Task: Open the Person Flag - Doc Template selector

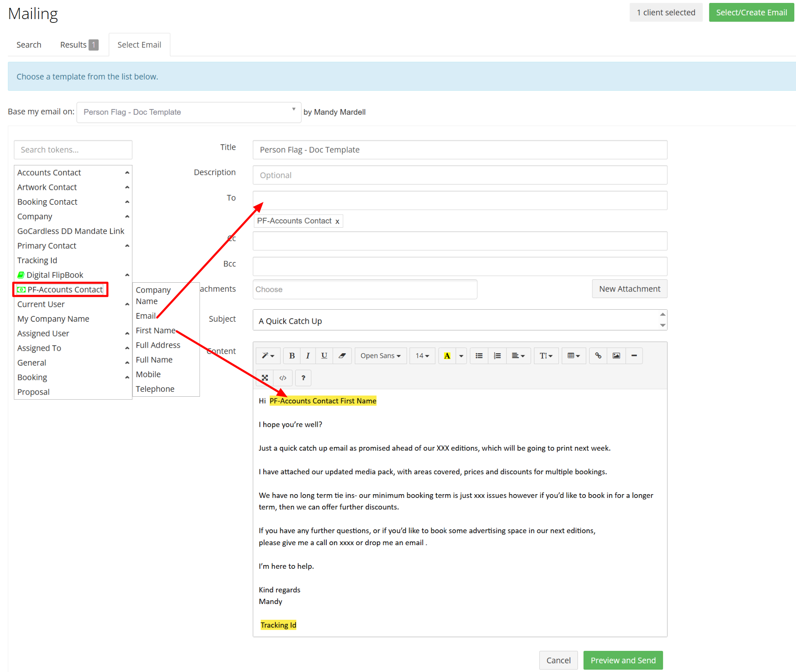Action: [x=189, y=112]
